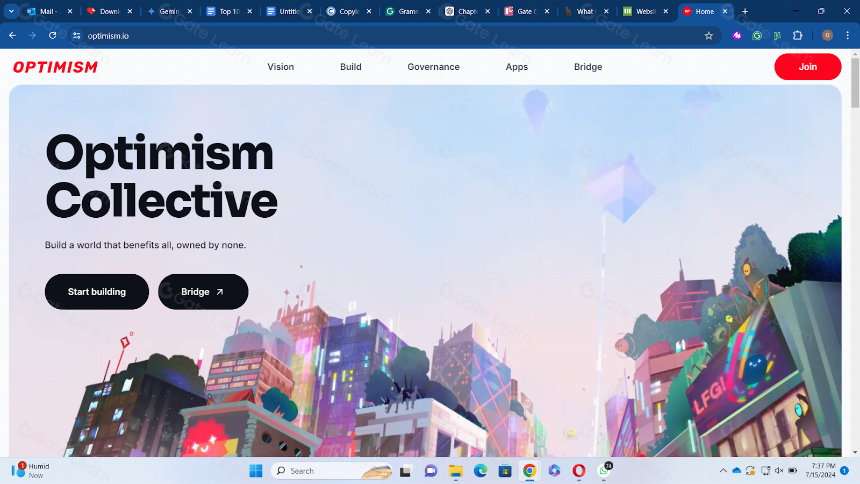860x484 pixels.
Task: Open a new browser tab with plus
Action: click(x=745, y=11)
